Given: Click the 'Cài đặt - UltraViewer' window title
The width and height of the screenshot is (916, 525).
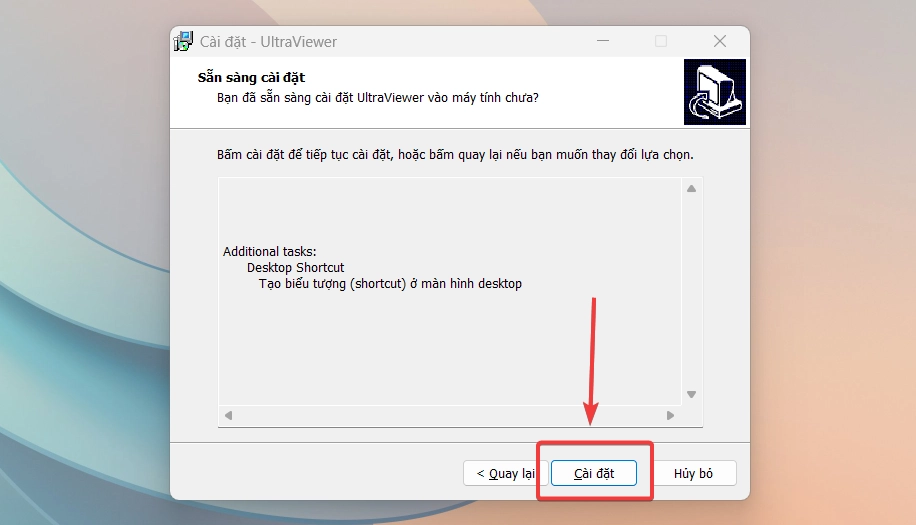Looking at the screenshot, I should [x=268, y=42].
